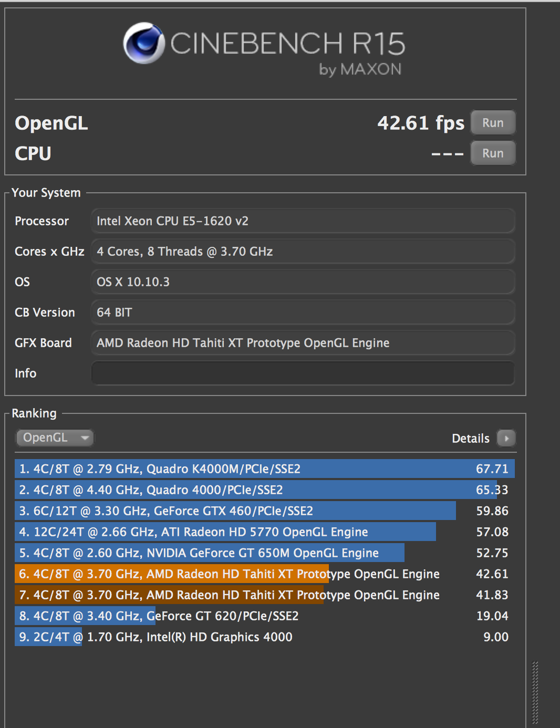Screen dimensions: 560x728
Task: Click the CB Version 64 BIT field
Action: coord(303,313)
